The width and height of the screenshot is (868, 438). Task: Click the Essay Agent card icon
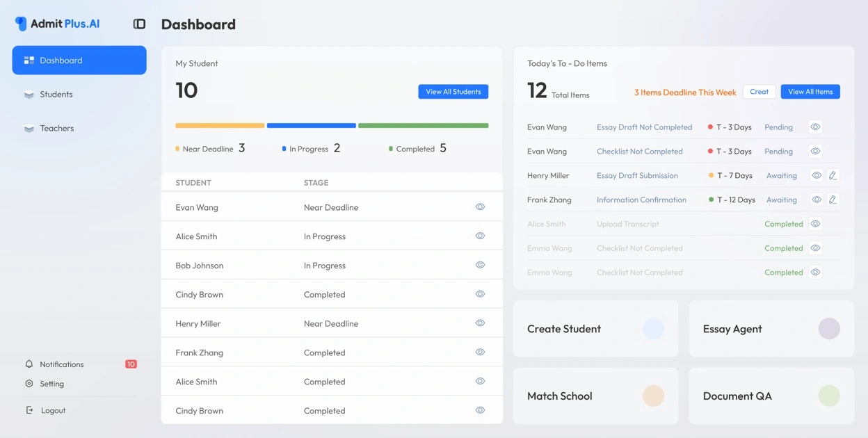829,328
